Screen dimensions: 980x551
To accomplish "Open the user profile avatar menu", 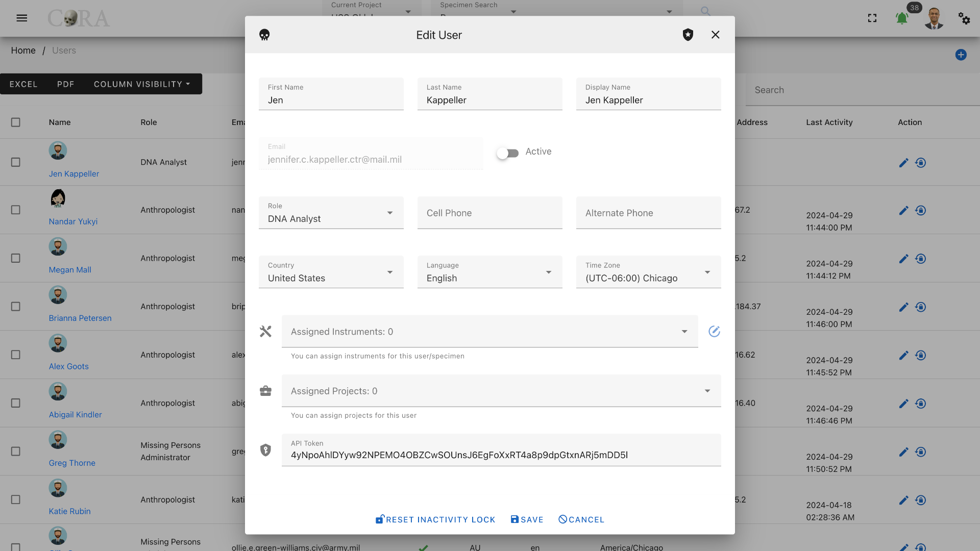I will tap(934, 18).
